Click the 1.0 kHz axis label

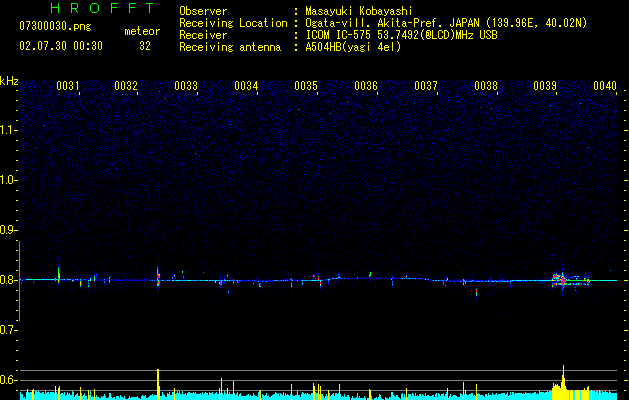tap(8, 180)
